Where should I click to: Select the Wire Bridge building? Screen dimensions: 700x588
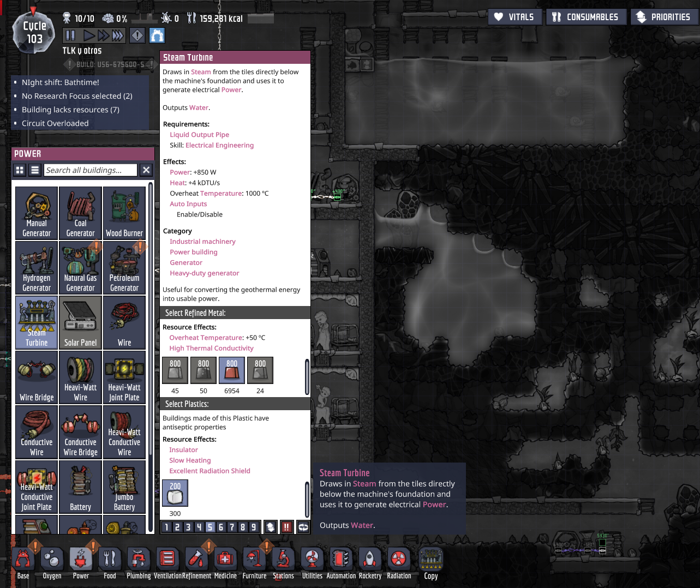(x=37, y=377)
